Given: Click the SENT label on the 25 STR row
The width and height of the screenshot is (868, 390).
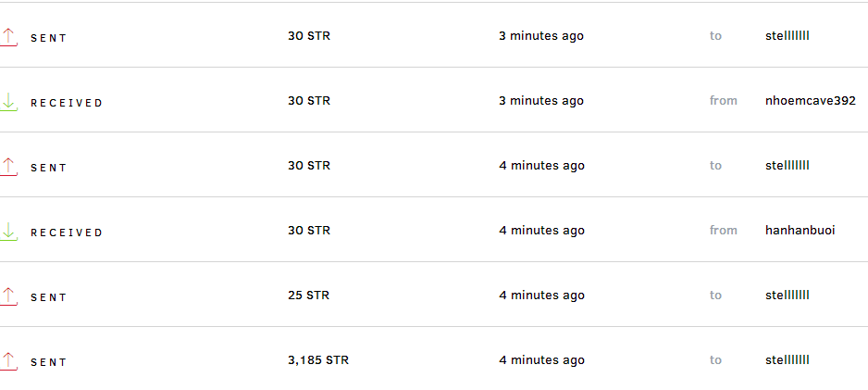Looking at the screenshot, I should (x=49, y=297).
